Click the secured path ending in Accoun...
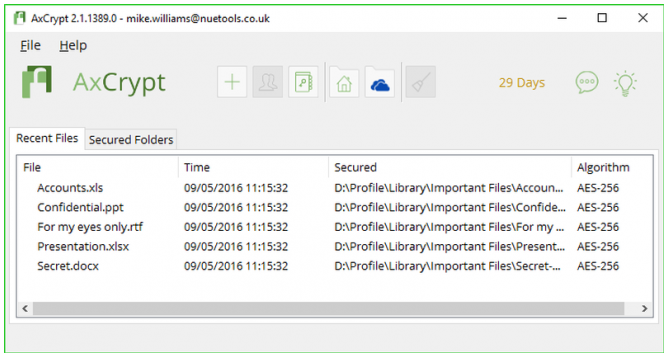Viewport: 664px width, 360px height. coord(449,188)
